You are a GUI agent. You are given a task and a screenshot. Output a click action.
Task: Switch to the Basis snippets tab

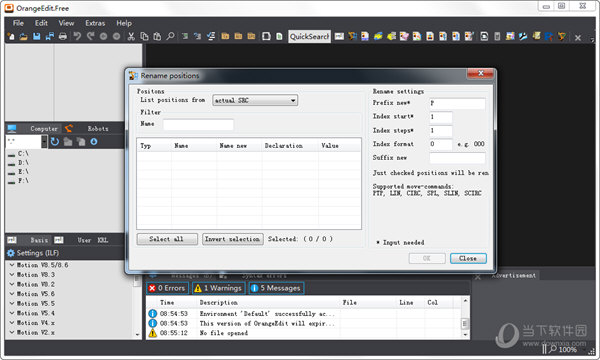click(29, 240)
